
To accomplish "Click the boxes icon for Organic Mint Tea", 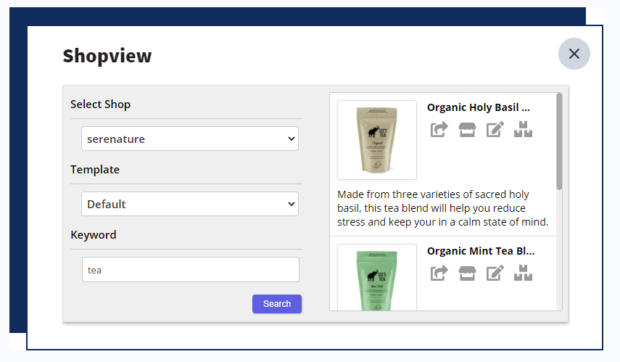I will [x=523, y=273].
